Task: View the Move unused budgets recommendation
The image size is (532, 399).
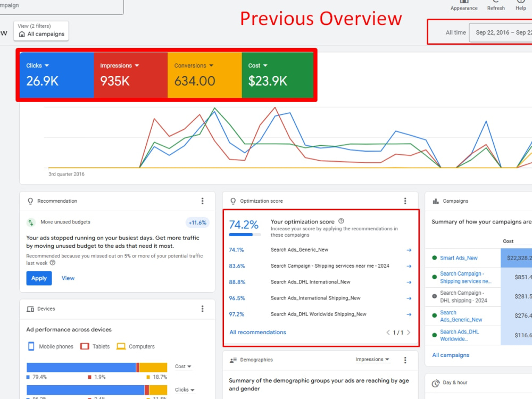Action: 68,278
